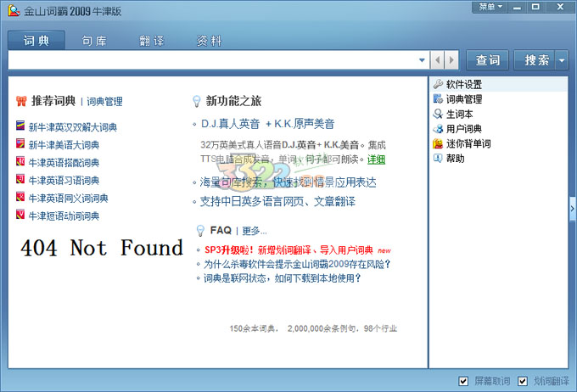Click the 软件设置 wrench icon
The image size is (577, 392).
coord(438,84)
